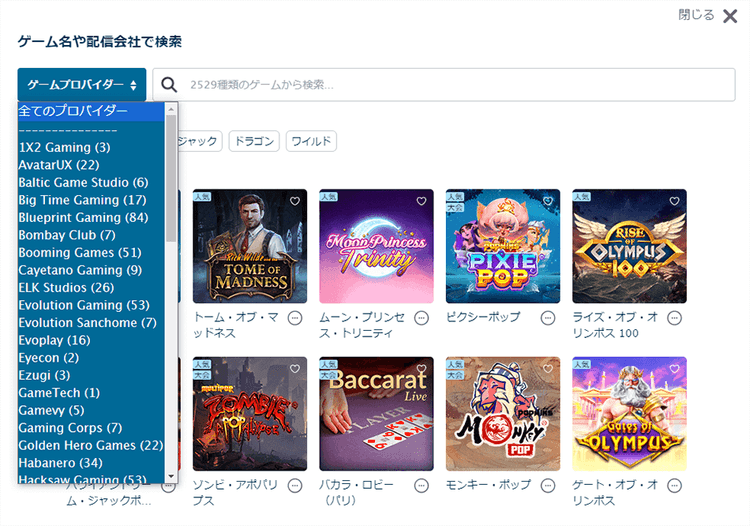Click the ピクシーポップ game title
Viewport: 750px width, 526px height.
coord(483,317)
